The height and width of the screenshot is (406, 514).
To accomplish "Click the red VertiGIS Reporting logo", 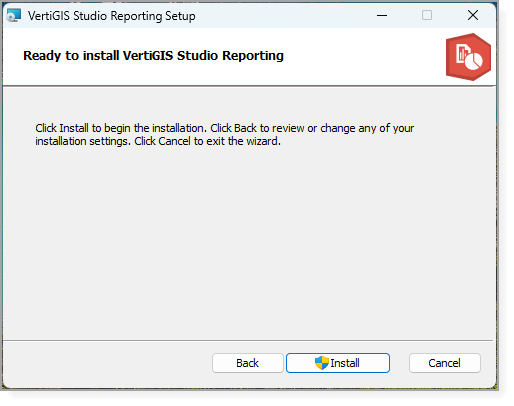I will 468,57.
